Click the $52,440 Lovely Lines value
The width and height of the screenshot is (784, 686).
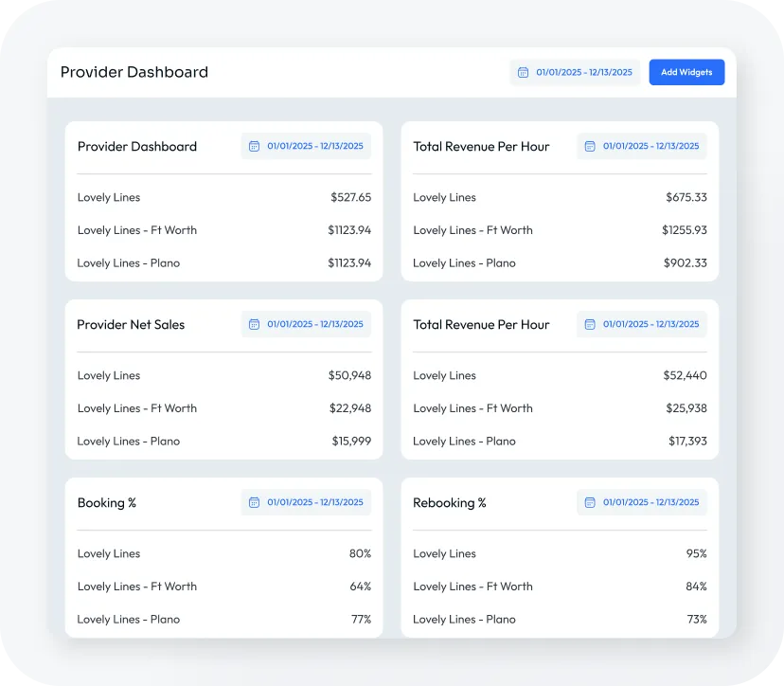click(685, 375)
